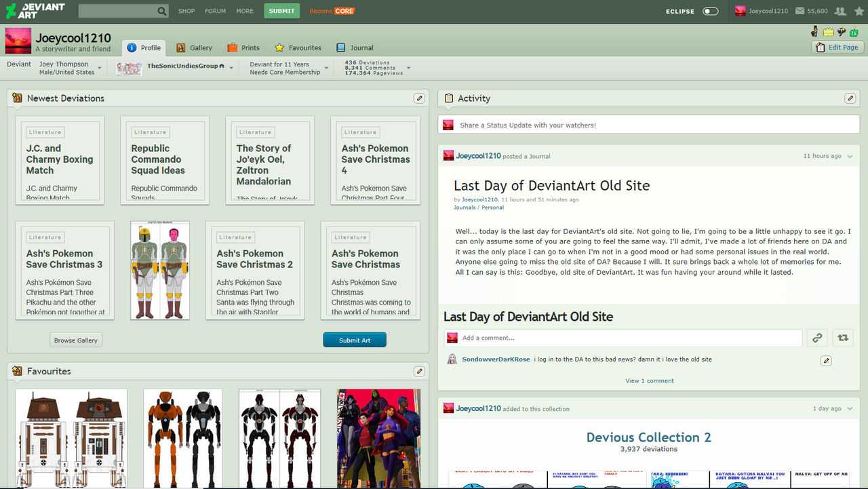Screen dimensions: 868x489
Task: Click the status update input field
Action: click(x=649, y=125)
